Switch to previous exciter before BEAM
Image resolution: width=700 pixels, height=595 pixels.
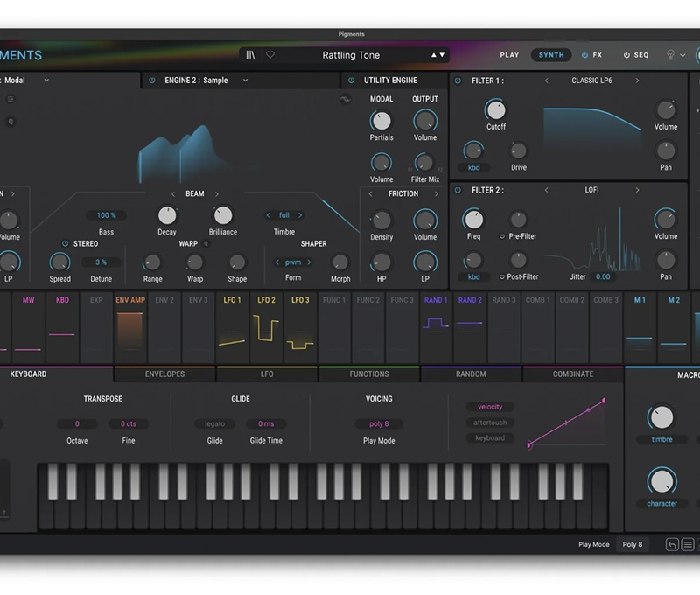point(173,193)
